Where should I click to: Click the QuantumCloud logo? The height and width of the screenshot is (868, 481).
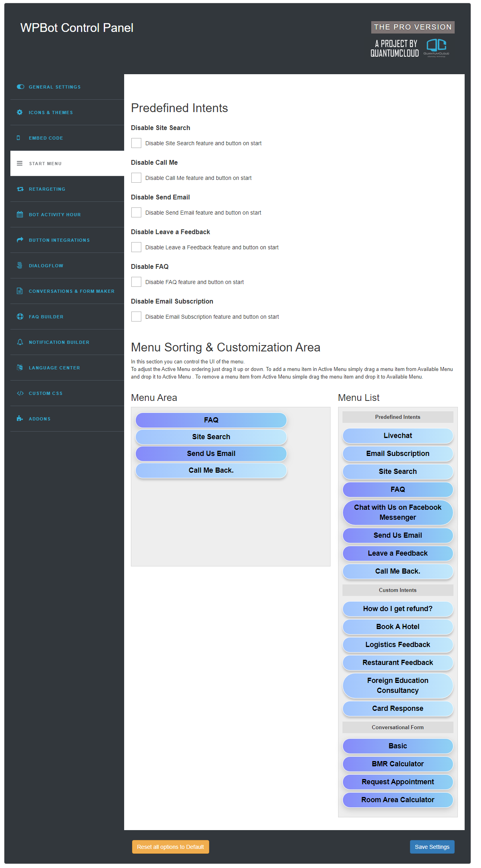click(436, 48)
